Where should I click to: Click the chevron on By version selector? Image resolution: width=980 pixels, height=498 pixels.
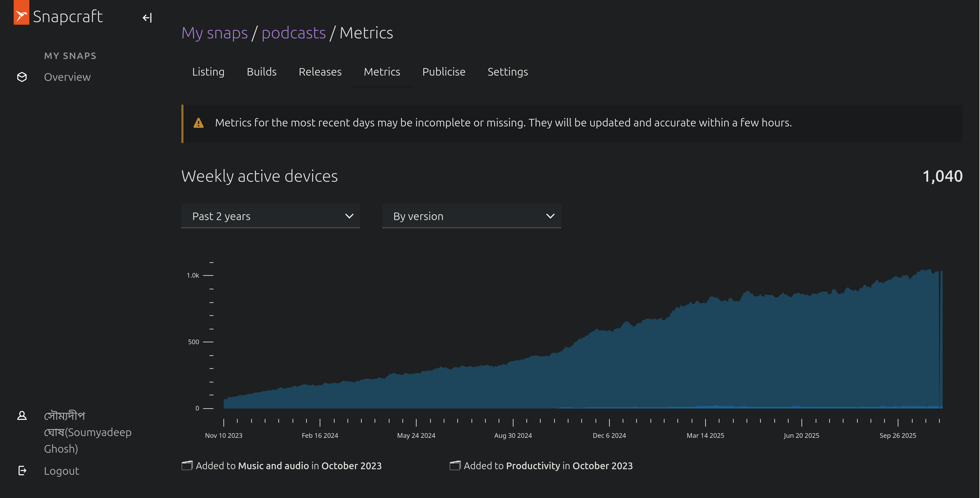pyautogui.click(x=550, y=216)
